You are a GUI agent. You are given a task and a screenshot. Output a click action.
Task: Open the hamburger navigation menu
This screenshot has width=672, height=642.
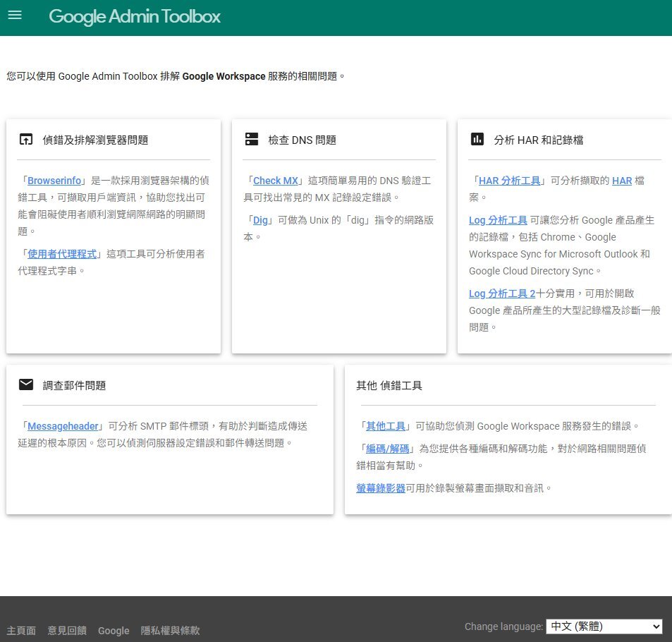[x=15, y=15]
